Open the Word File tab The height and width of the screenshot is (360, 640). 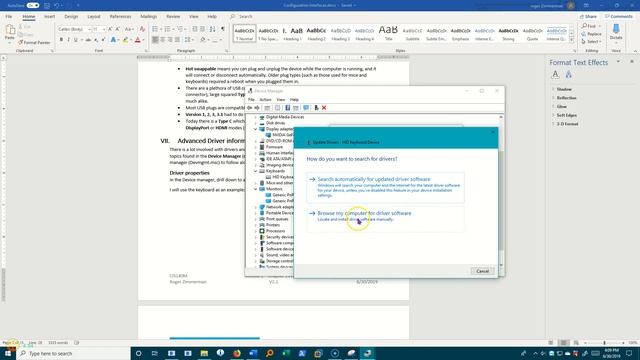tap(9, 16)
